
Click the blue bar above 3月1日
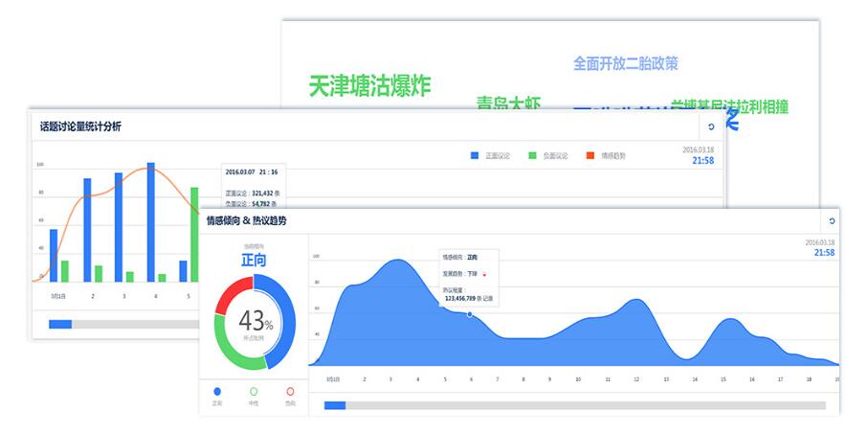pos(54,256)
